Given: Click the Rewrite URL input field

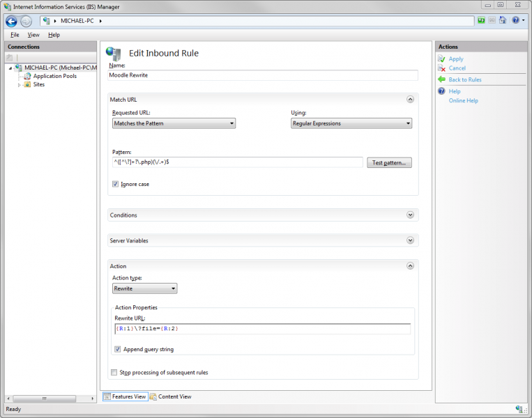Looking at the screenshot, I should pos(263,329).
